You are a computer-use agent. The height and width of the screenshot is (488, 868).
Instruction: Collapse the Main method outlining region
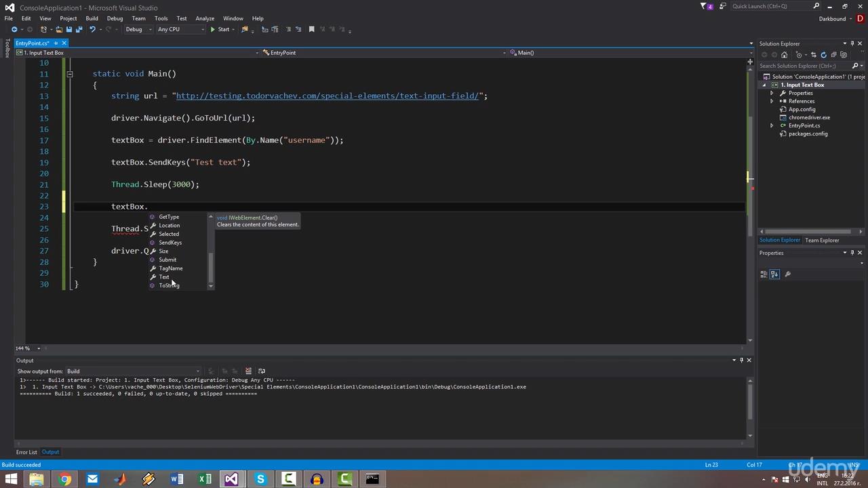[x=69, y=74]
